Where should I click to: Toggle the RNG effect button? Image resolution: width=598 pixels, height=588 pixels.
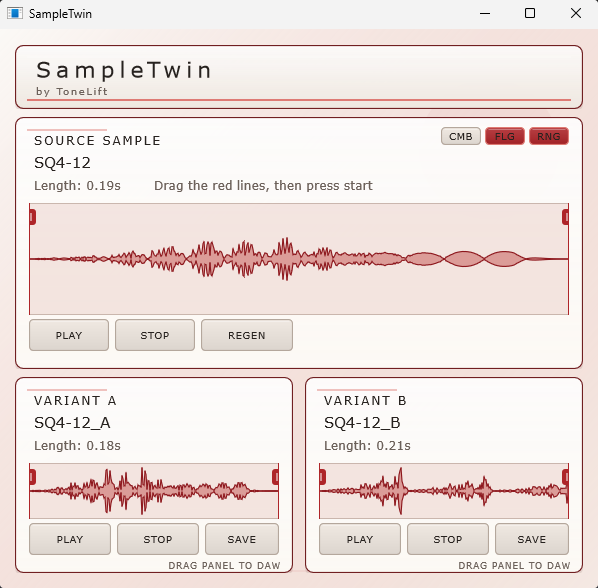[549, 136]
